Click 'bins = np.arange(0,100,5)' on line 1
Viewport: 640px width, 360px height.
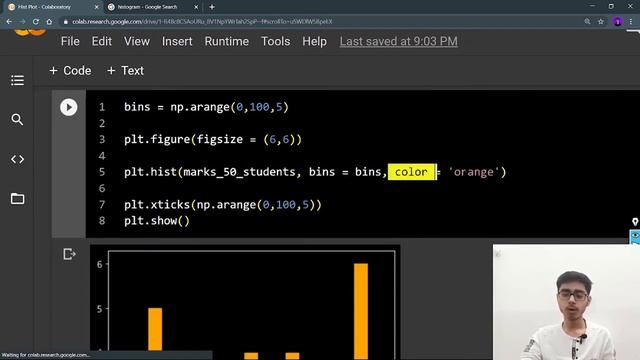206,107
